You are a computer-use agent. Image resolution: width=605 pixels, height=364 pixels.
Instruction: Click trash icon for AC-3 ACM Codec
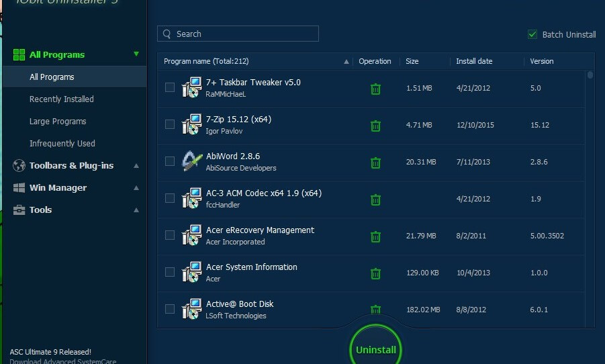[x=375, y=200]
